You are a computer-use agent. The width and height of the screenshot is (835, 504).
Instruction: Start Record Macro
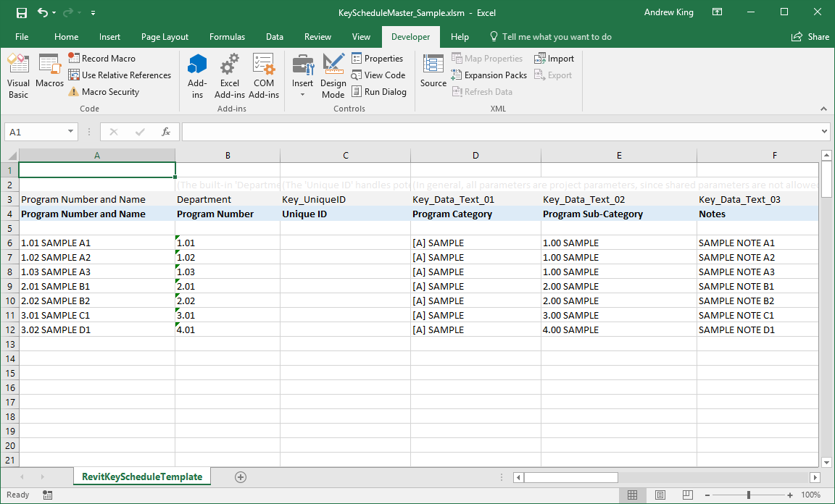pos(101,58)
